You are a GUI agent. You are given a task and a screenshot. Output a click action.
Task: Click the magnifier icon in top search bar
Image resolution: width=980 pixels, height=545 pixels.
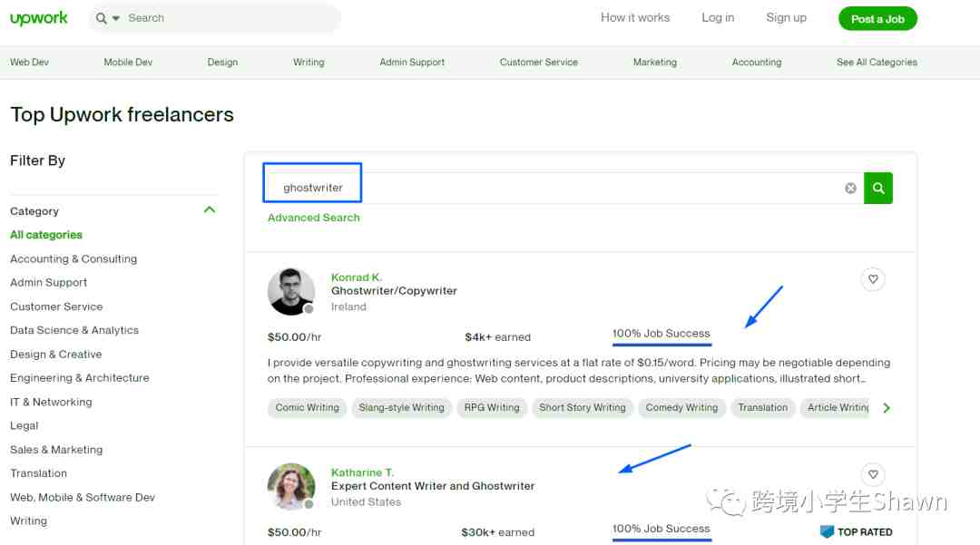102,18
